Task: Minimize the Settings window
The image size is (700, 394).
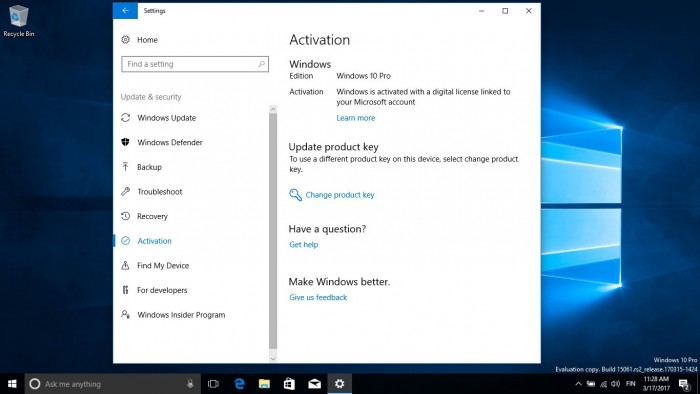Action: click(482, 11)
